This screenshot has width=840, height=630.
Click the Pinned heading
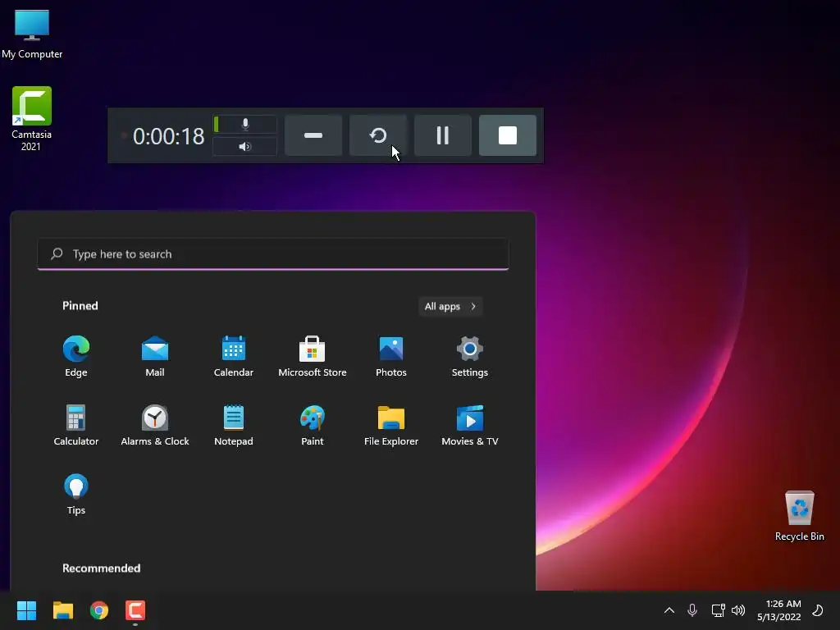tap(80, 306)
